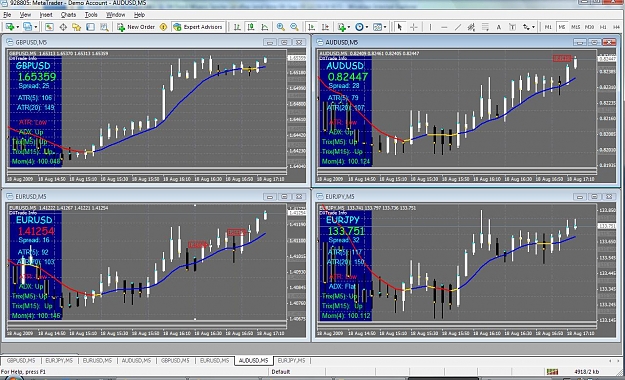Expand the Arrows tool dropdown arrow
625x380 pixels.
533,27
